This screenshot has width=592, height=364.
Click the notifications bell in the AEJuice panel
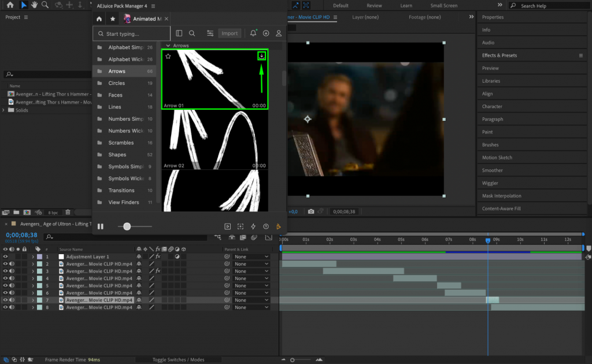click(x=253, y=33)
